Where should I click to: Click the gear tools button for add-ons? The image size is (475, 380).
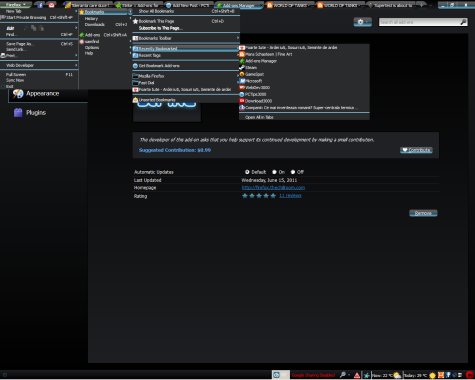tap(363, 22)
